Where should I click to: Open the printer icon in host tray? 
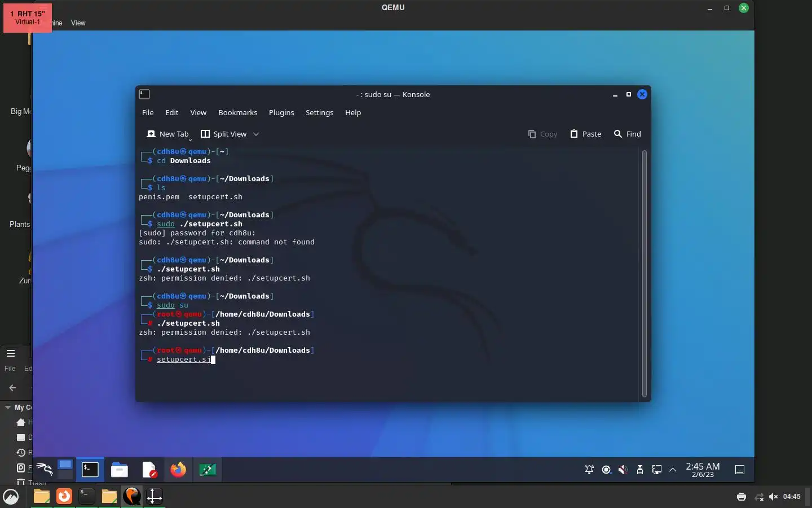point(742,497)
